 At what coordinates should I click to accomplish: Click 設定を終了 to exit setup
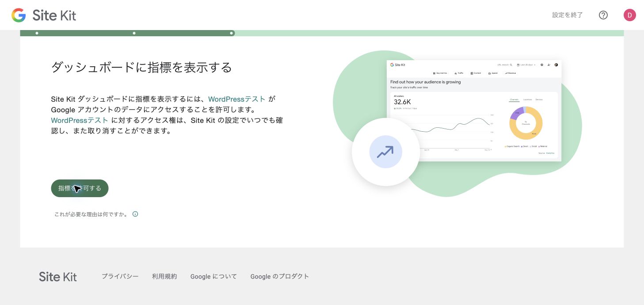pos(568,15)
